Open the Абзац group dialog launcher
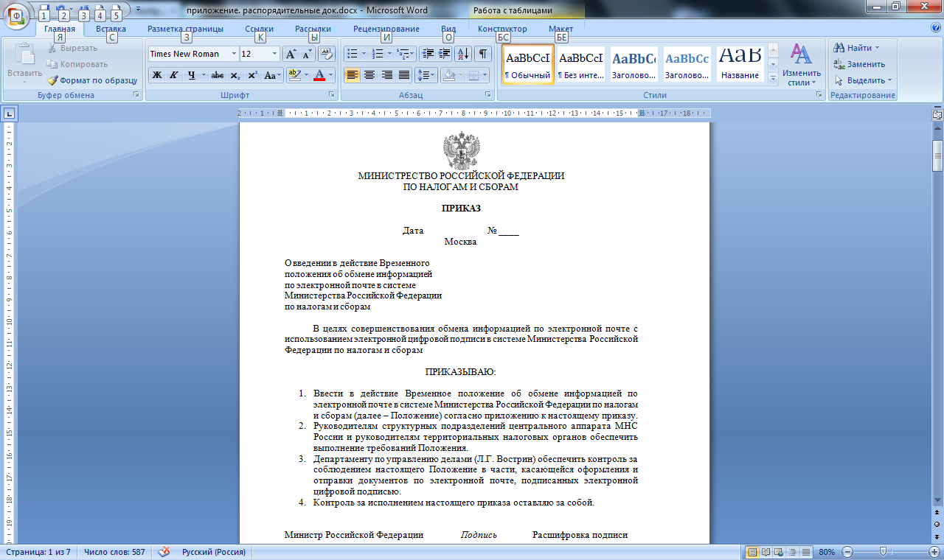The height and width of the screenshot is (560, 944). [488, 95]
